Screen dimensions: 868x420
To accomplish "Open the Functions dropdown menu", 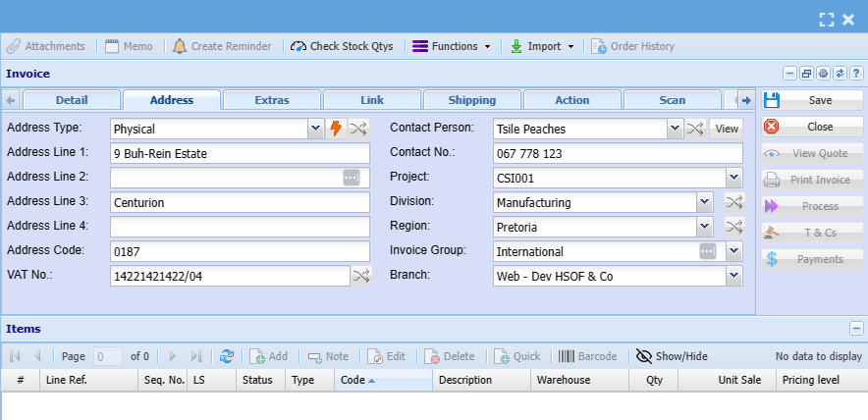I will pyautogui.click(x=451, y=46).
